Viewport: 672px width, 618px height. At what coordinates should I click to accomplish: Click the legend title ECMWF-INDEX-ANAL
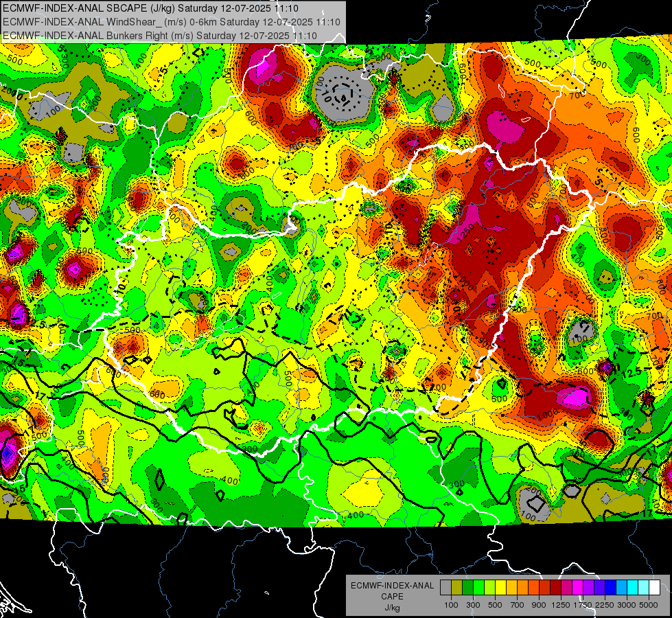(393, 586)
